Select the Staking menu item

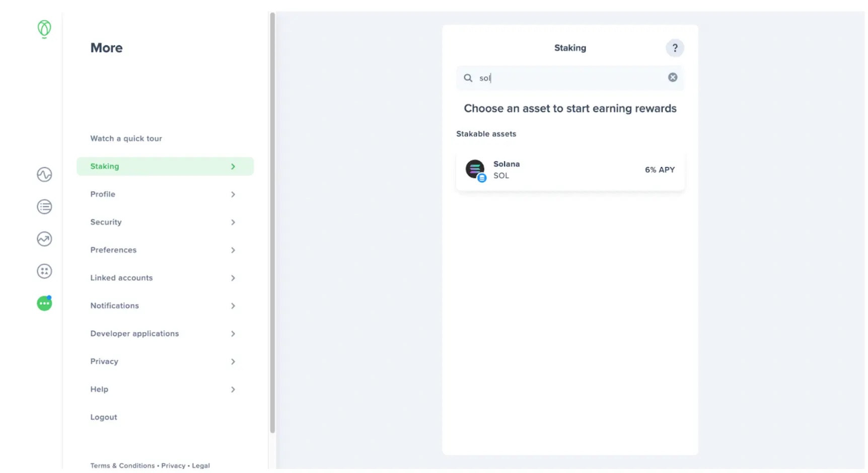click(165, 167)
